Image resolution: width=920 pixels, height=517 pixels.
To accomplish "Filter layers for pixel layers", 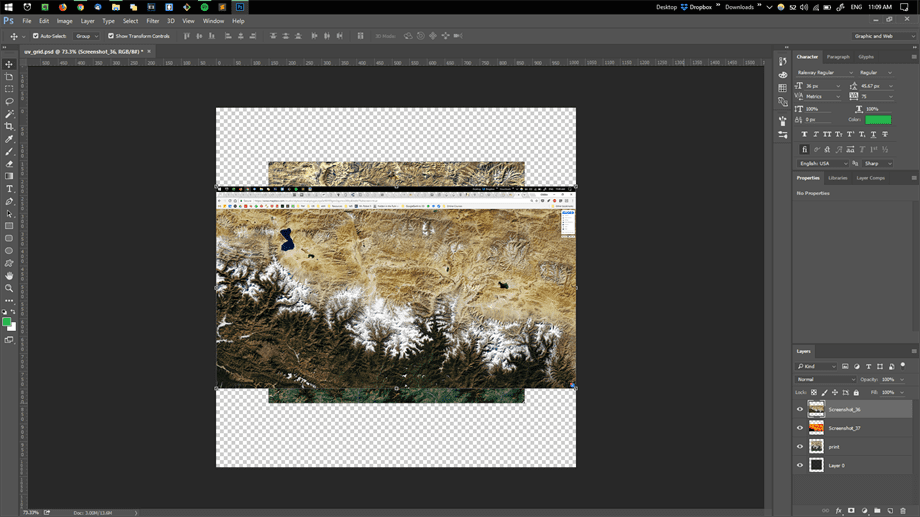I will (x=845, y=366).
